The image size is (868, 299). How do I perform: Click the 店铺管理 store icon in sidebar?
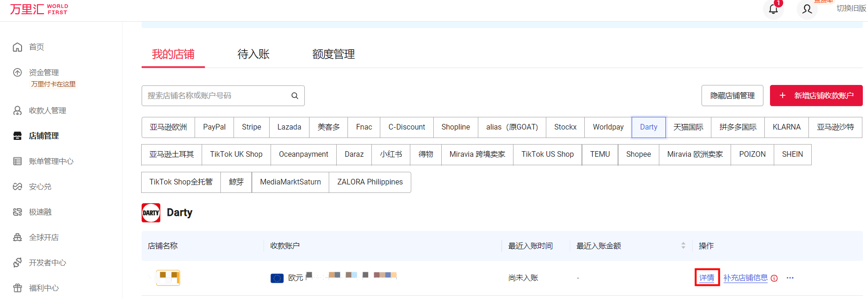click(17, 136)
